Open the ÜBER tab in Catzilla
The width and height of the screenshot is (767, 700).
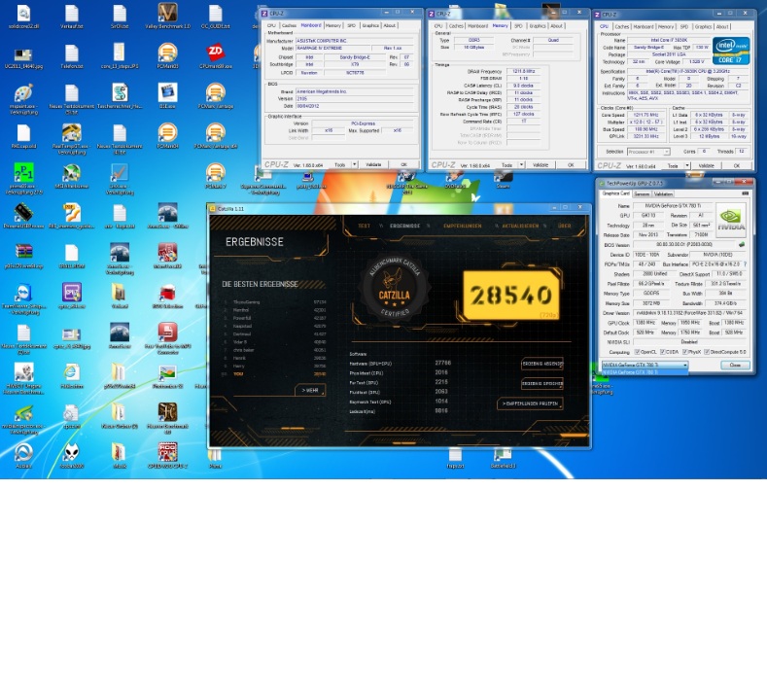click(x=565, y=226)
